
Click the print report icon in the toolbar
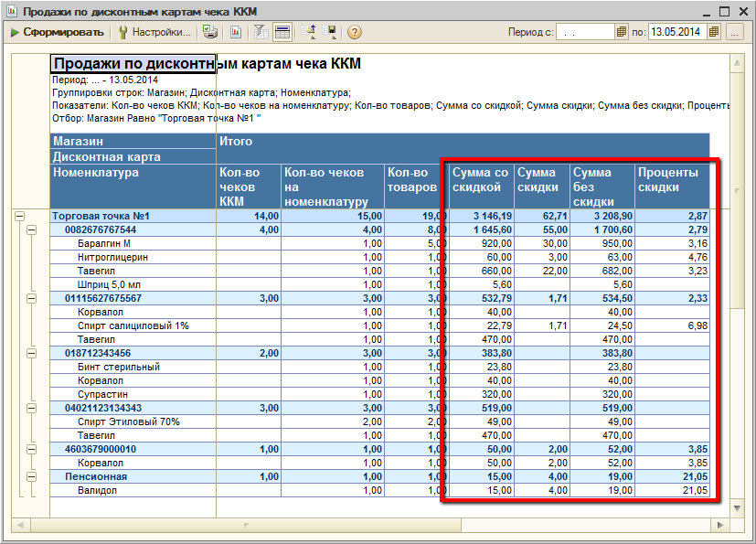210,32
